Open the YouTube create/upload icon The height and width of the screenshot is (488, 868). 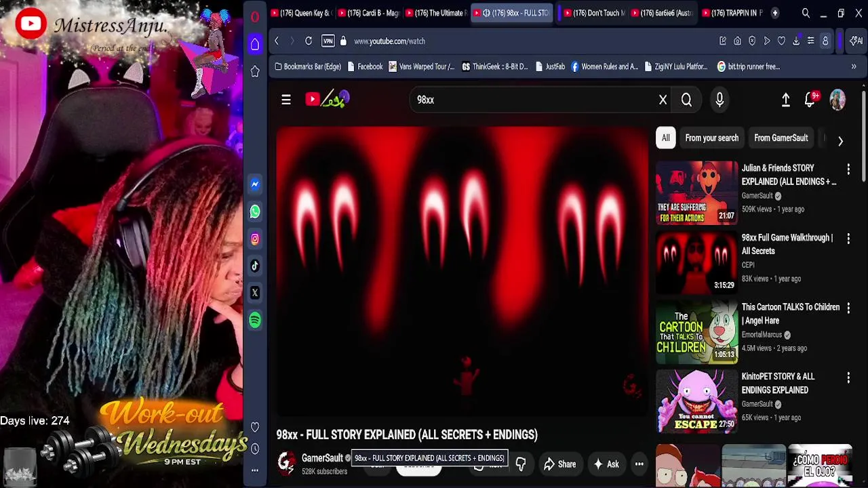pyautogui.click(x=785, y=100)
